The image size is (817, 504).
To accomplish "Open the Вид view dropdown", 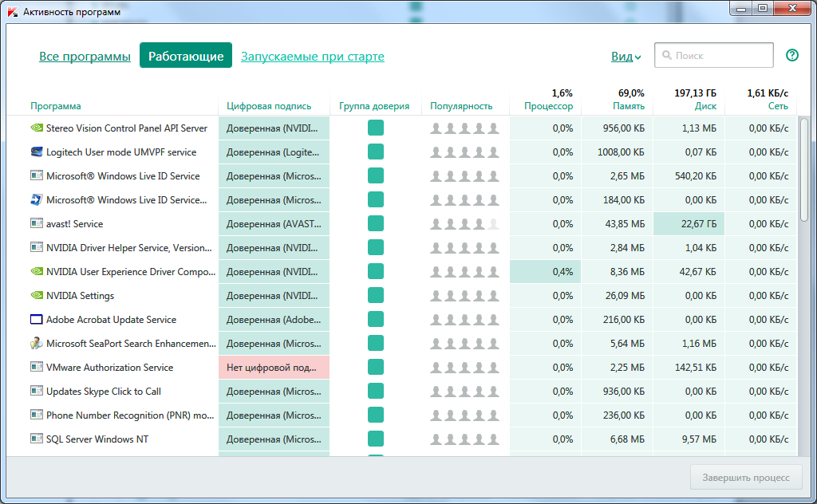I will [626, 57].
